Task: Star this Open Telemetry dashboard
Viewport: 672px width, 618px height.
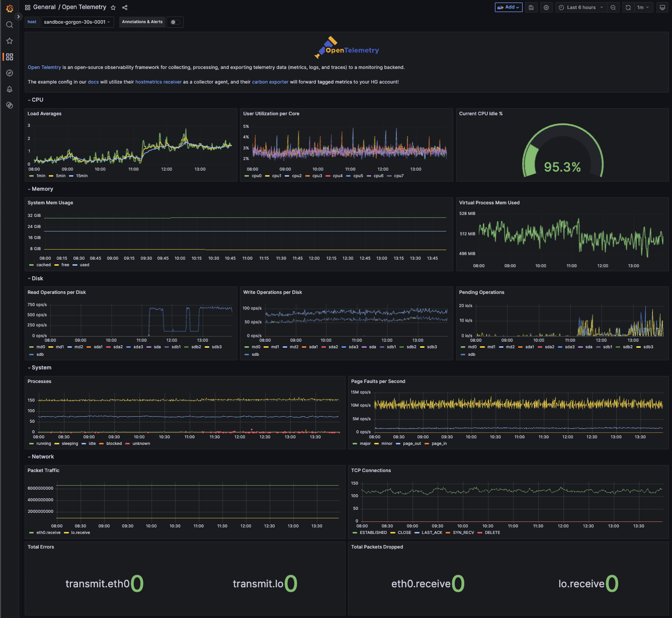Action: 113,8
